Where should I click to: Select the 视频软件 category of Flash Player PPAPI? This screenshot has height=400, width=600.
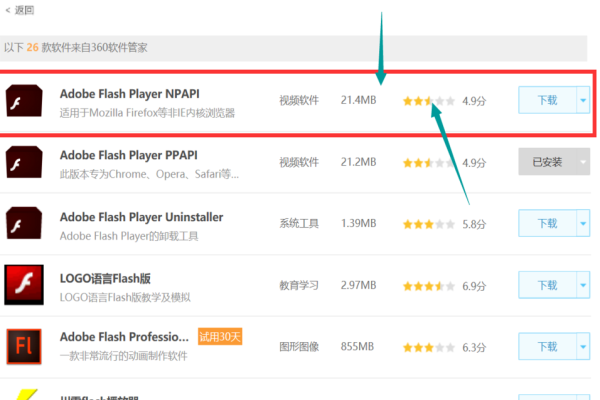(x=299, y=162)
